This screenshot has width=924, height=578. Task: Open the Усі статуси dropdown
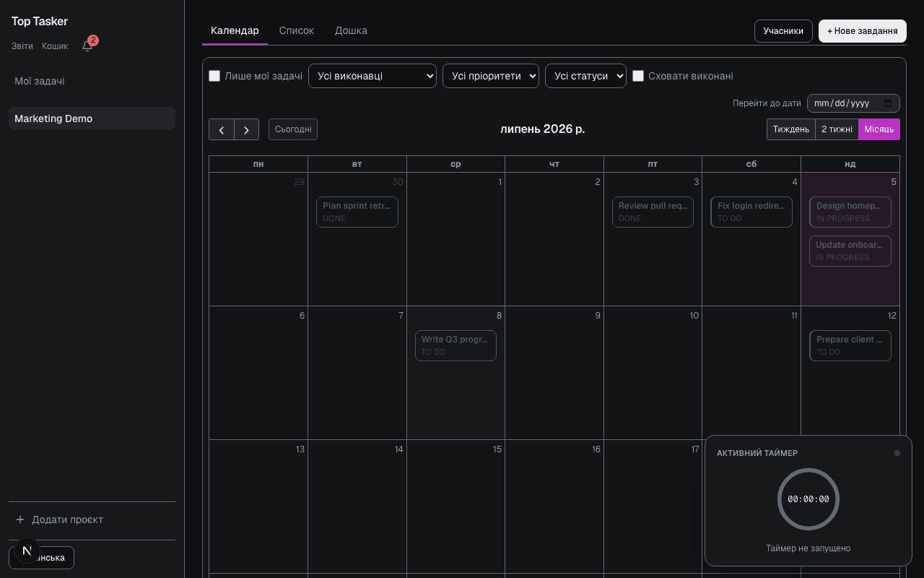tap(585, 76)
